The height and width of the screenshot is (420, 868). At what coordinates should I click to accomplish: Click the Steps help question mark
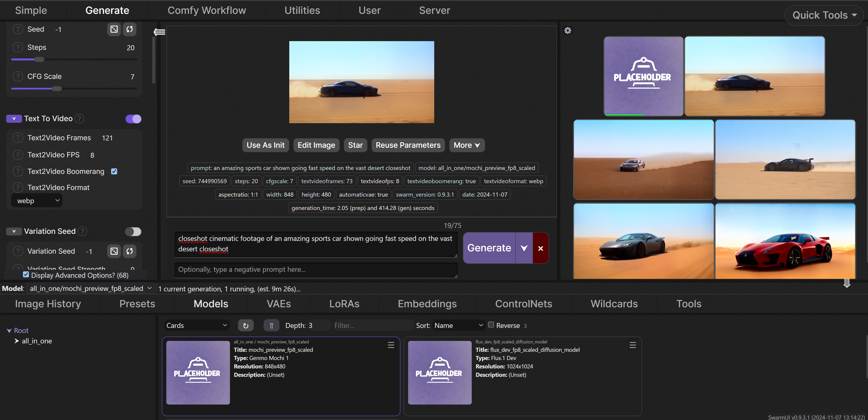(x=18, y=47)
